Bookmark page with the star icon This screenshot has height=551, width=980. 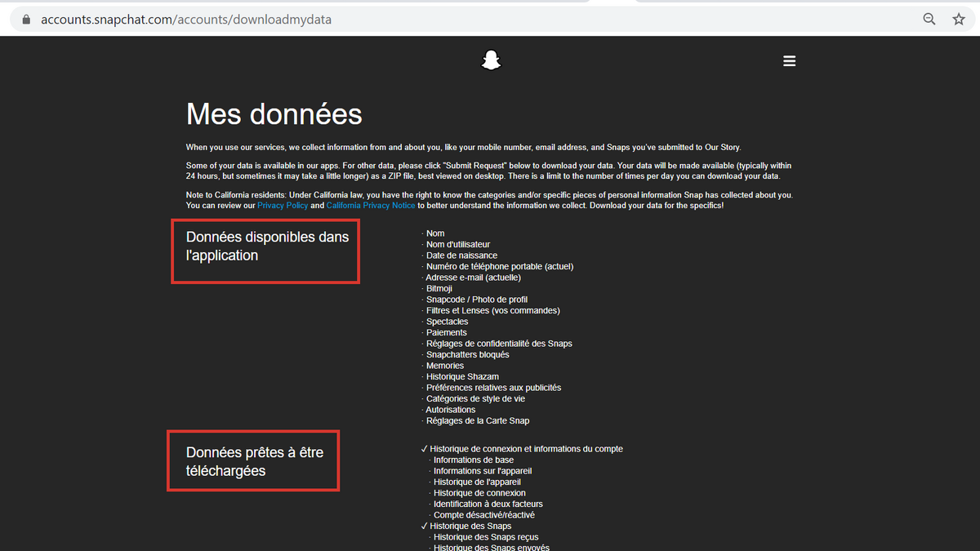tap(959, 19)
